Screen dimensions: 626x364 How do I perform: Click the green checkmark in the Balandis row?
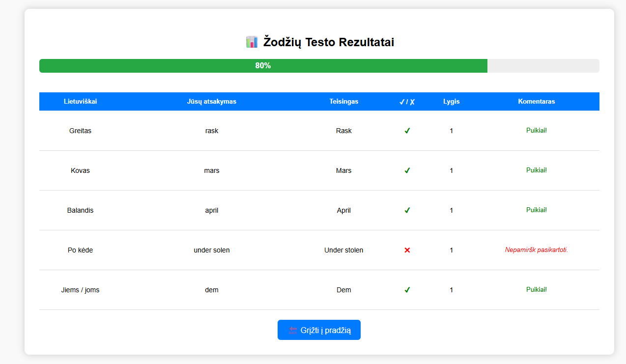[407, 210]
